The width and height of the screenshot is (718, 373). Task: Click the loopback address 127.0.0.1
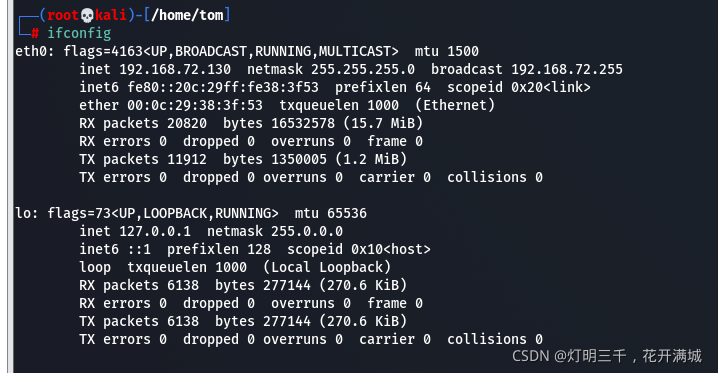click(155, 231)
